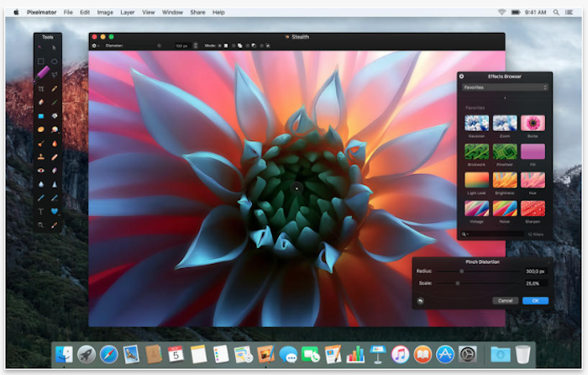Image resolution: width=588 pixels, height=375 pixels.
Task: Click the Spotlight search icon in menu bar
Action: tap(556, 13)
